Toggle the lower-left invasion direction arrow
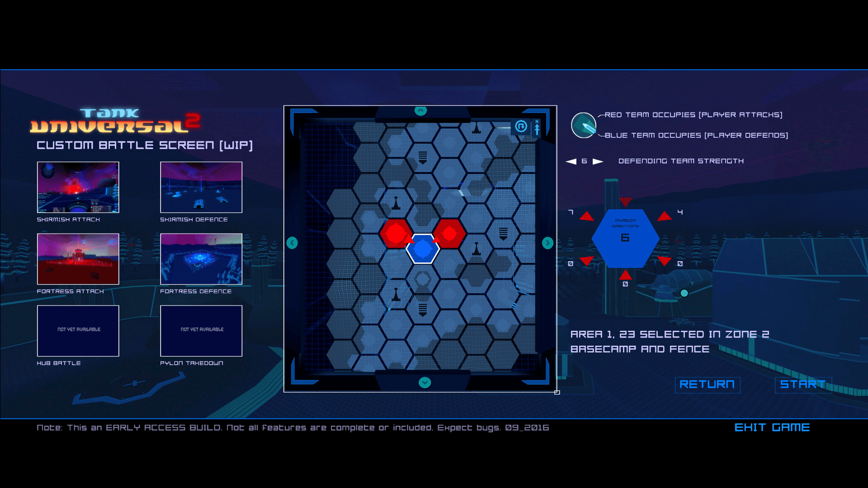This screenshot has height=488, width=868. click(587, 261)
